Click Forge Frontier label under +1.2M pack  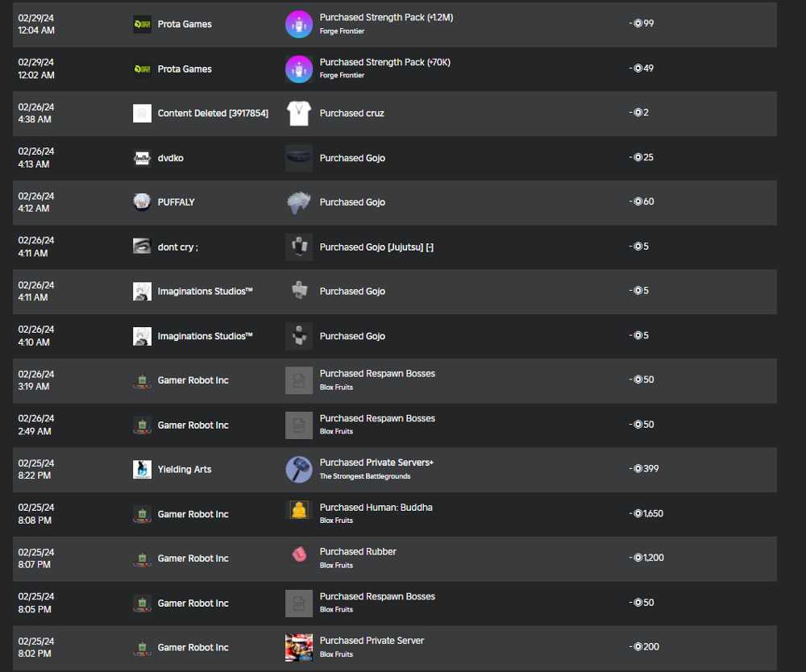[342, 31]
